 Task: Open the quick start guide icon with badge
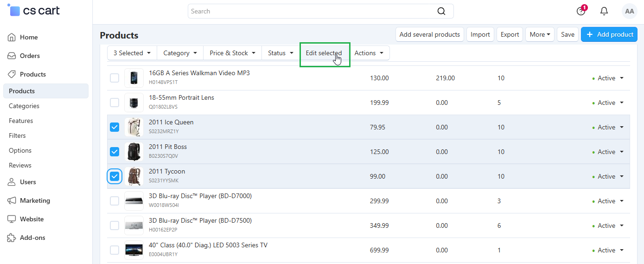coord(581,11)
